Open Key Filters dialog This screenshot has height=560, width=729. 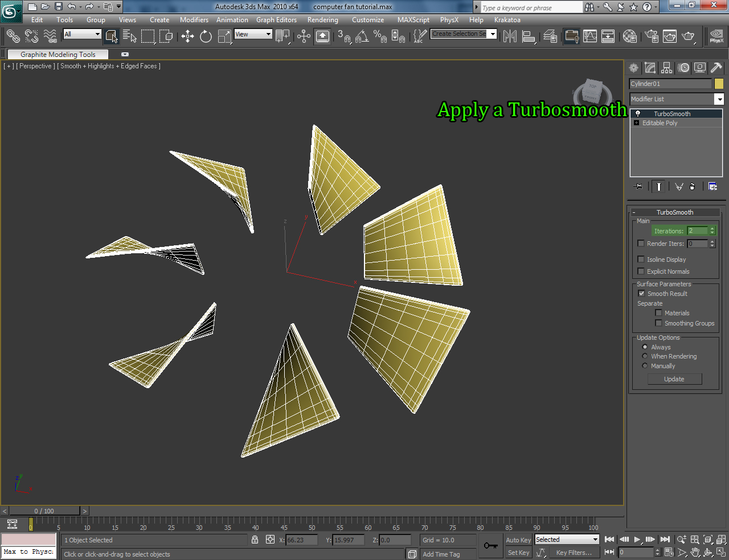(x=574, y=553)
